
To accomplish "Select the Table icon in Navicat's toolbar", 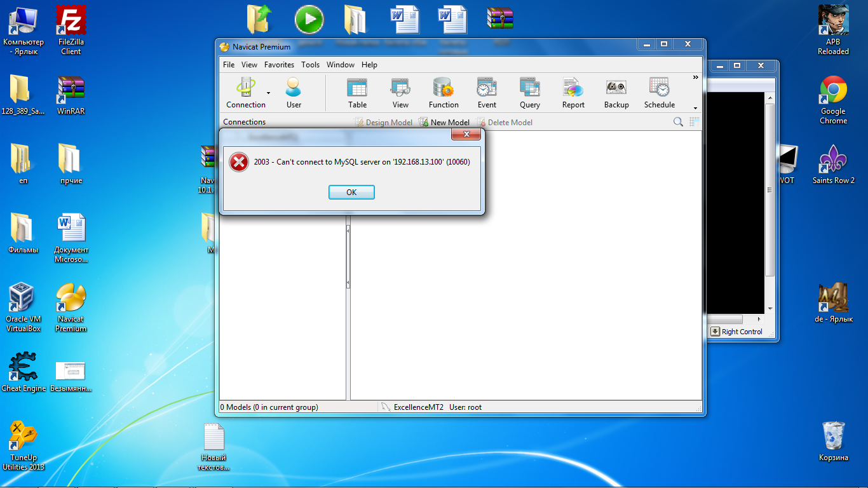I will (357, 93).
